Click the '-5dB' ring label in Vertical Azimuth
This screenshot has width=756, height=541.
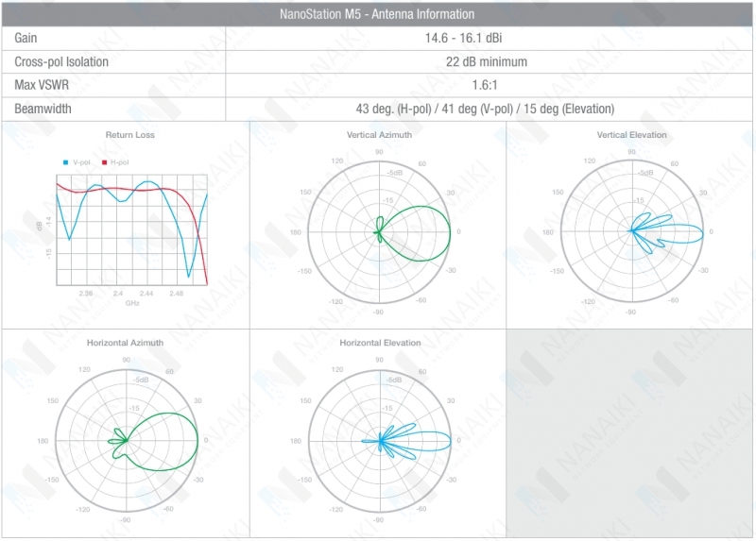tap(394, 173)
